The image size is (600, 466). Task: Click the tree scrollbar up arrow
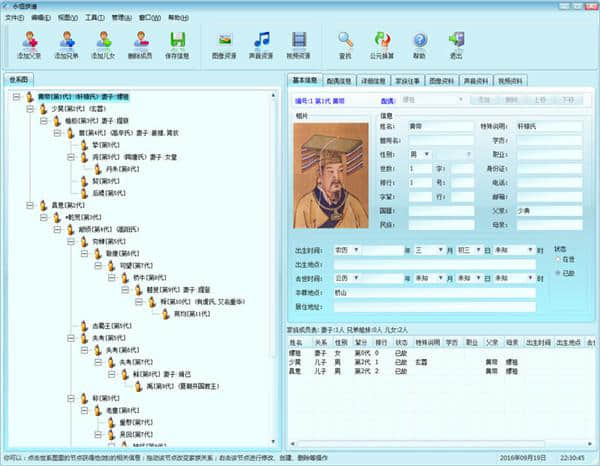point(273,95)
